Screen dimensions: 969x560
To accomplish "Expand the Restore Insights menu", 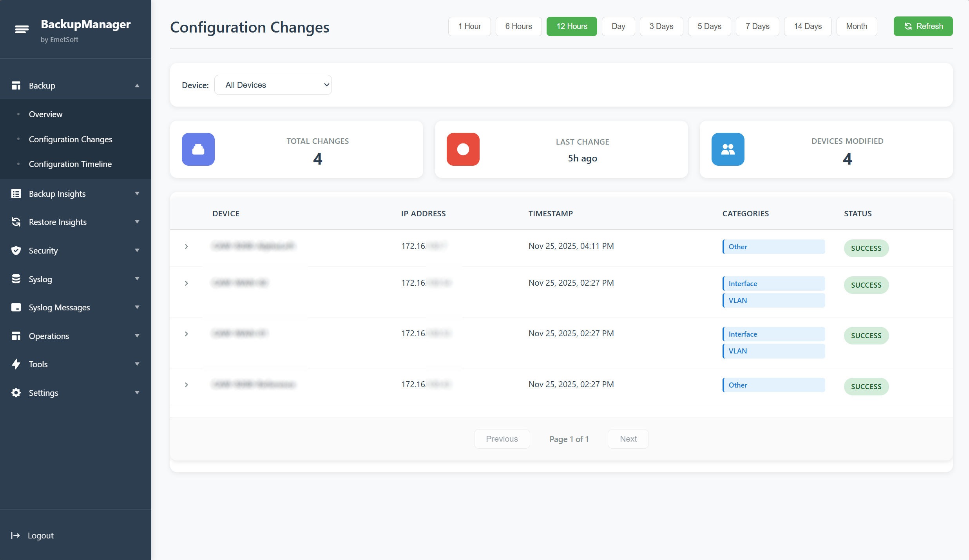I will pos(137,222).
